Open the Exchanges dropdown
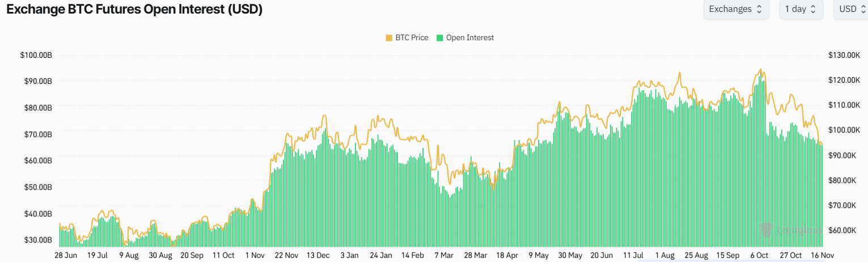Image resolution: width=868 pixels, height=262 pixels. pos(735,9)
